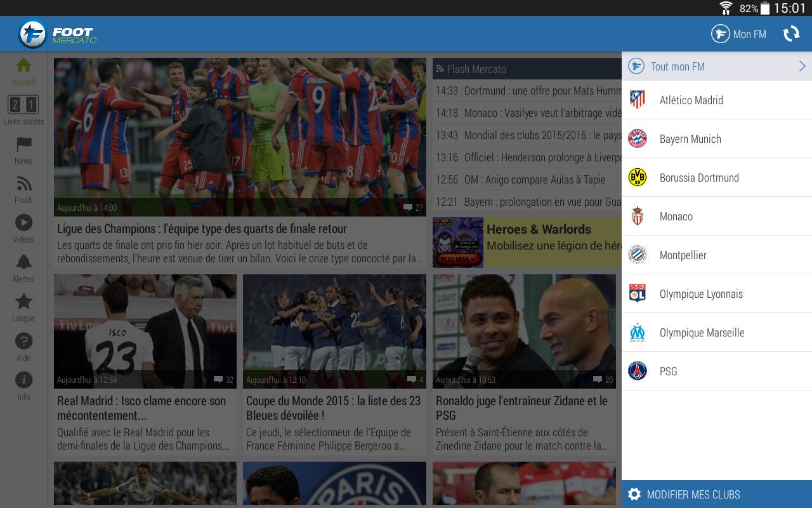Expand the Tout mon FM chevron
The image size is (812, 508).
(x=801, y=65)
